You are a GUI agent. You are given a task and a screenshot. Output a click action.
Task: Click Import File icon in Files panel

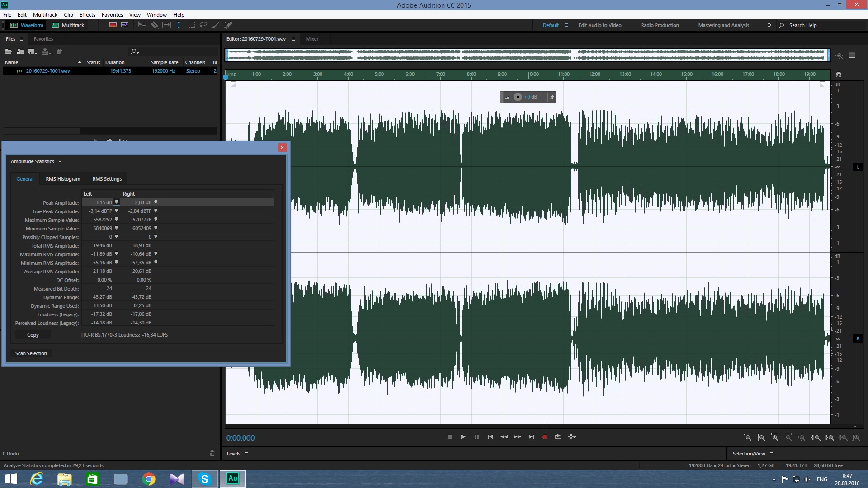coord(20,52)
